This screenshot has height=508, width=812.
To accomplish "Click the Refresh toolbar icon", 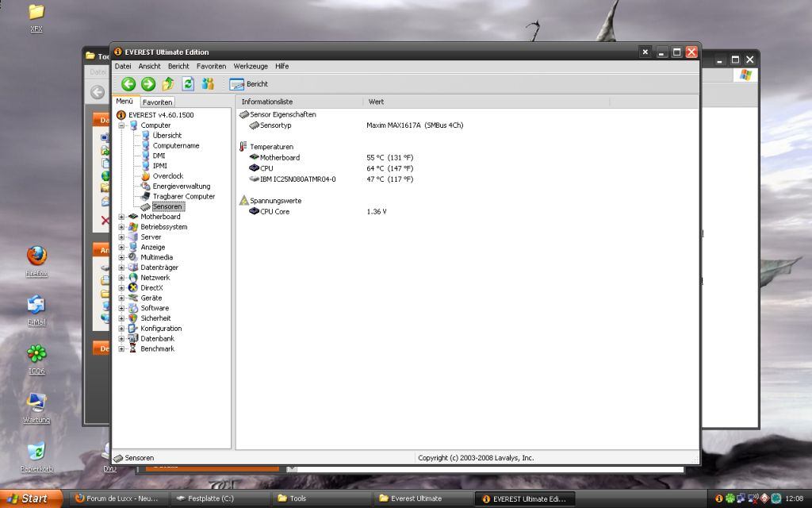I will (x=188, y=84).
